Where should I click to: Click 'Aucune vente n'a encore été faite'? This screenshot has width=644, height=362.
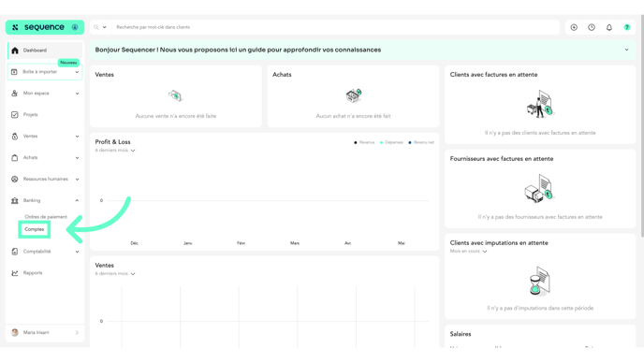click(x=176, y=116)
